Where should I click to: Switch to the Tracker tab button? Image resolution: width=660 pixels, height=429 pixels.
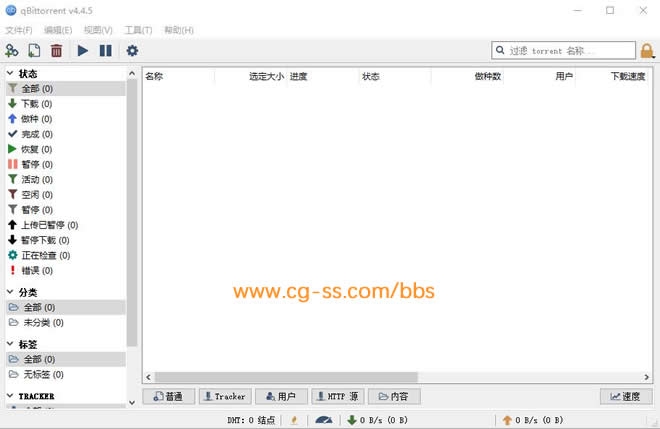pyautogui.click(x=224, y=397)
